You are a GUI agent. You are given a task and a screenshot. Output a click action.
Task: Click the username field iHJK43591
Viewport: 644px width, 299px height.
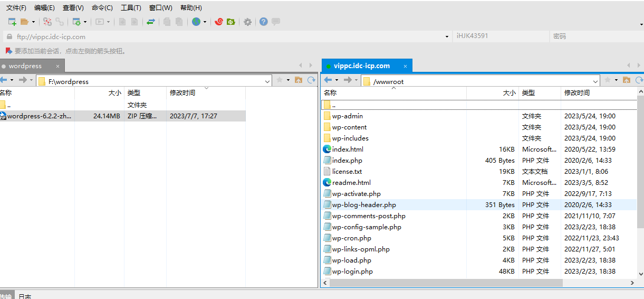(501, 36)
